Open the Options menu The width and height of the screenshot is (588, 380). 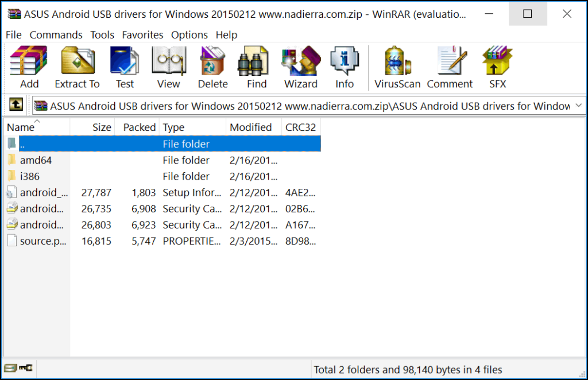tap(189, 35)
